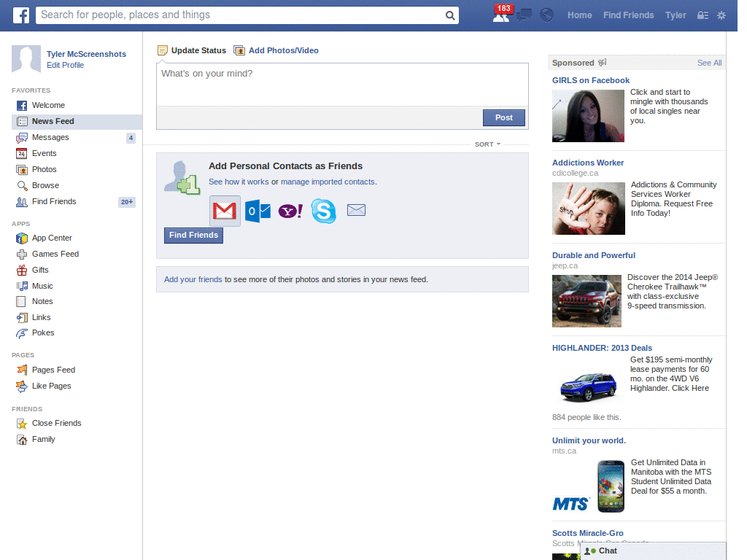The width and height of the screenshot is (747, 560).
Task: Open Addictions Worker ad title
Action: (588, 163)
